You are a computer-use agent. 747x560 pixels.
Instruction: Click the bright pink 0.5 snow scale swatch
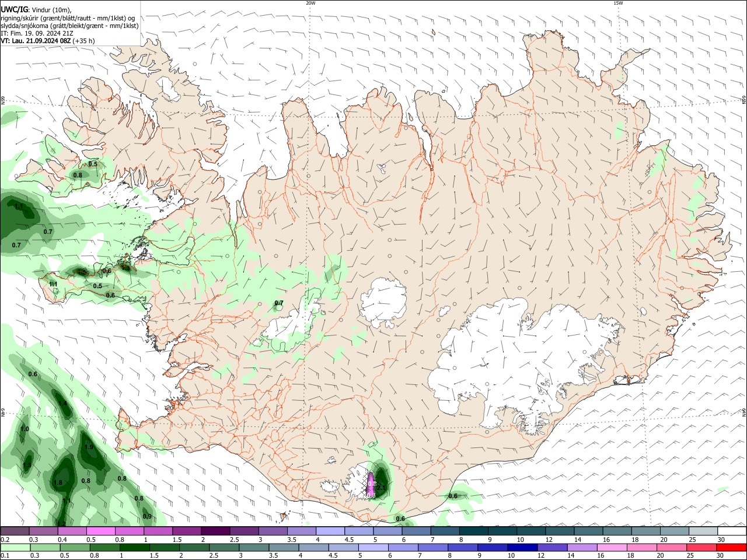tap(100, 531)
